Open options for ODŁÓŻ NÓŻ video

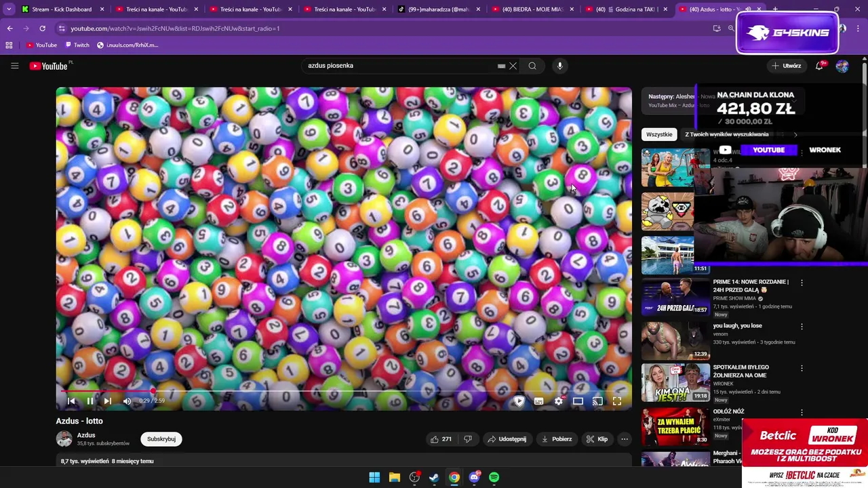click(x=802, y=412)
